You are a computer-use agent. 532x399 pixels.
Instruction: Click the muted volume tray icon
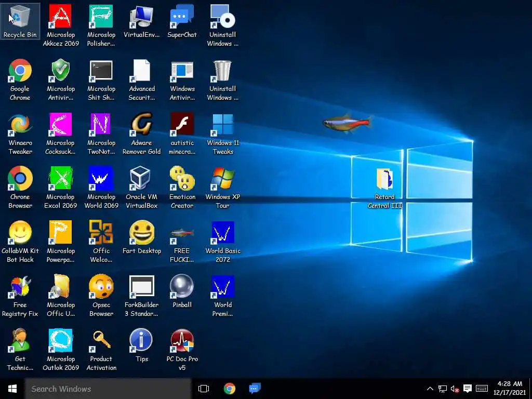455,389
